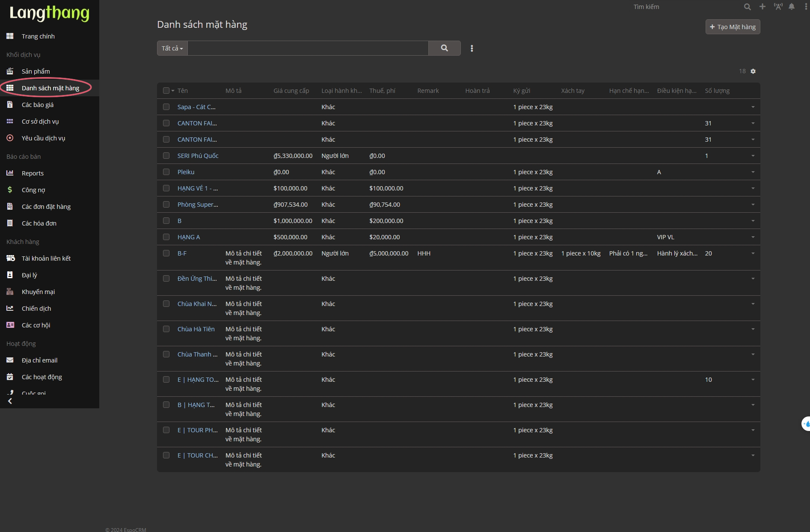Click into the list search text field

point(308,48)
